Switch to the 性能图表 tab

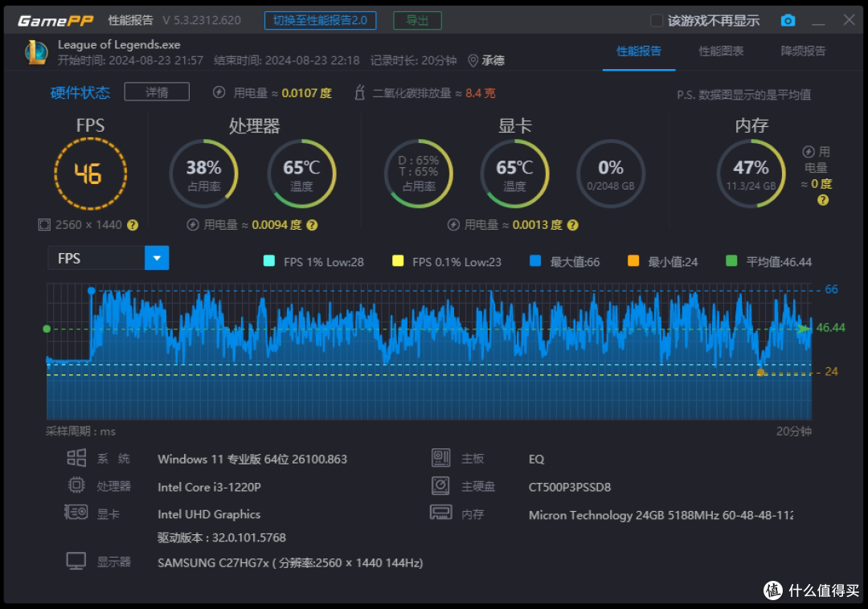coord(721,51)
